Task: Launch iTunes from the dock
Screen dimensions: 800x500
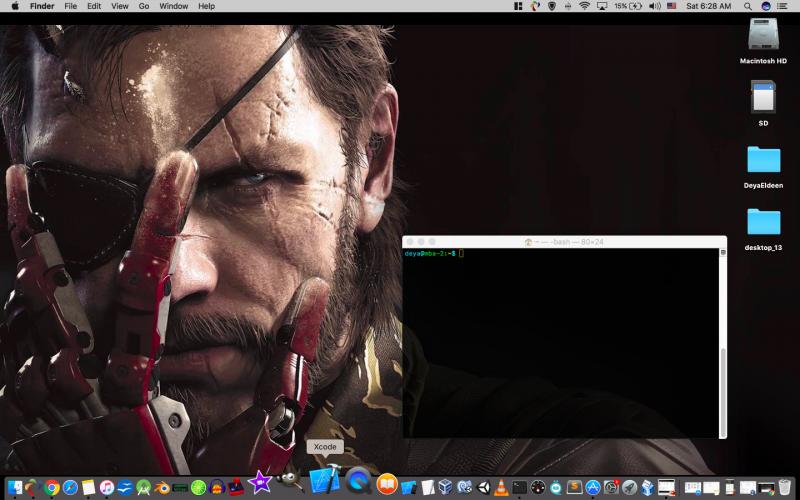Action: point(107,488)
